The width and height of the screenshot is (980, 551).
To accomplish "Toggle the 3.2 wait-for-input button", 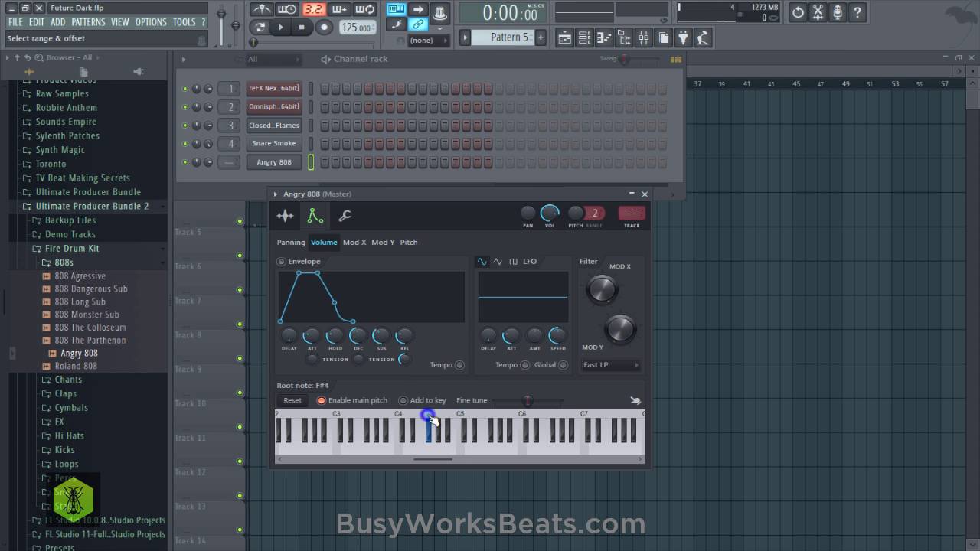I will tap(313, 10).
